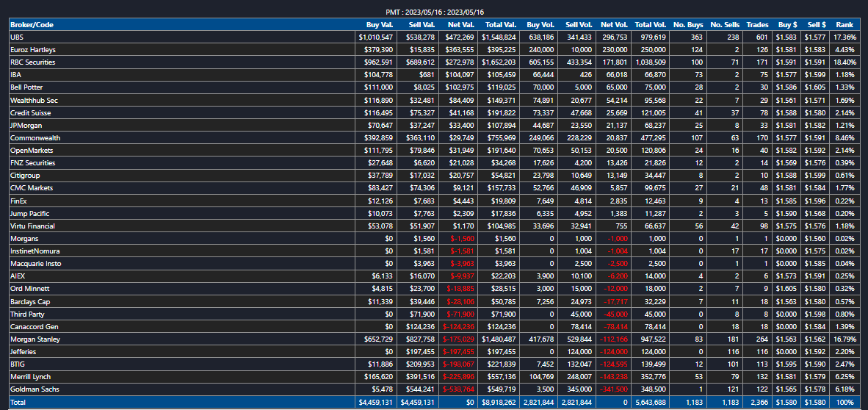Select the Morgan Stanley row

[434, 339]
